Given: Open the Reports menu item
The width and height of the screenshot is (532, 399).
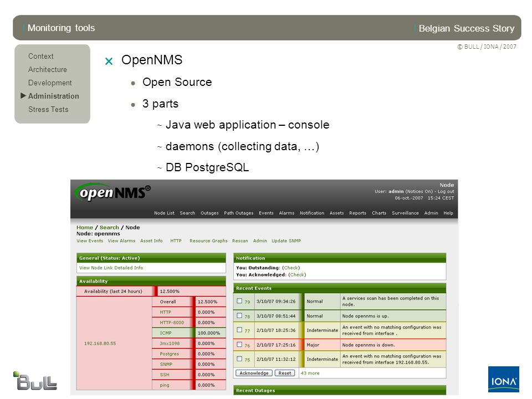Looking at the screenshot, I should 357,213.
